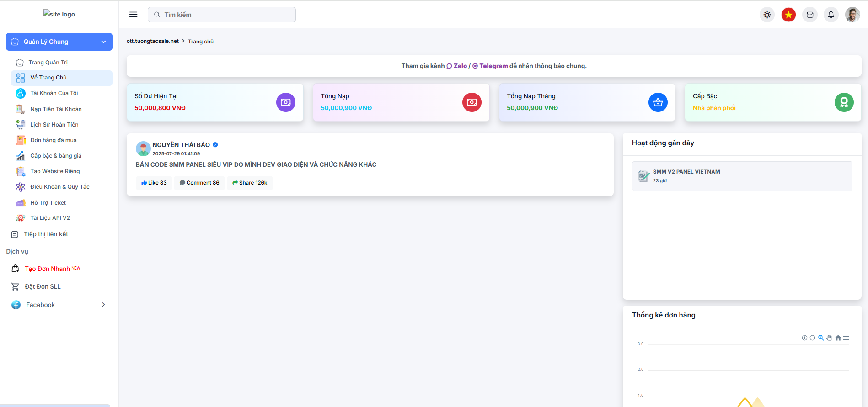Toggle the light/dark theme sun icon

click(x=767, y=15)
